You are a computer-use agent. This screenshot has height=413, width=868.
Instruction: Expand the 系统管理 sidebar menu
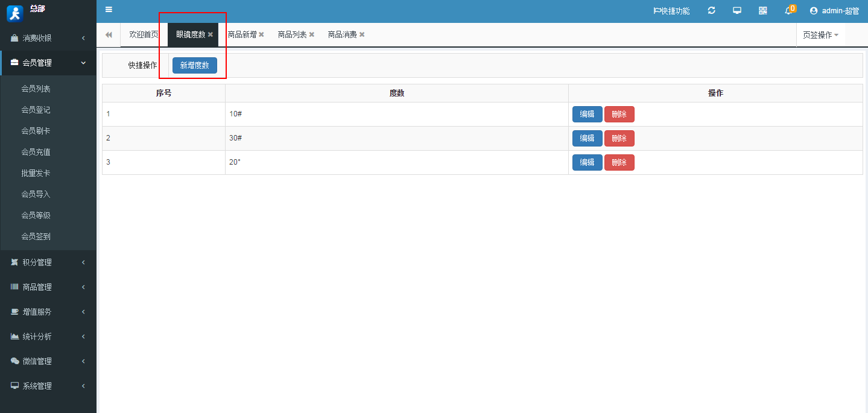pos(48,386)
